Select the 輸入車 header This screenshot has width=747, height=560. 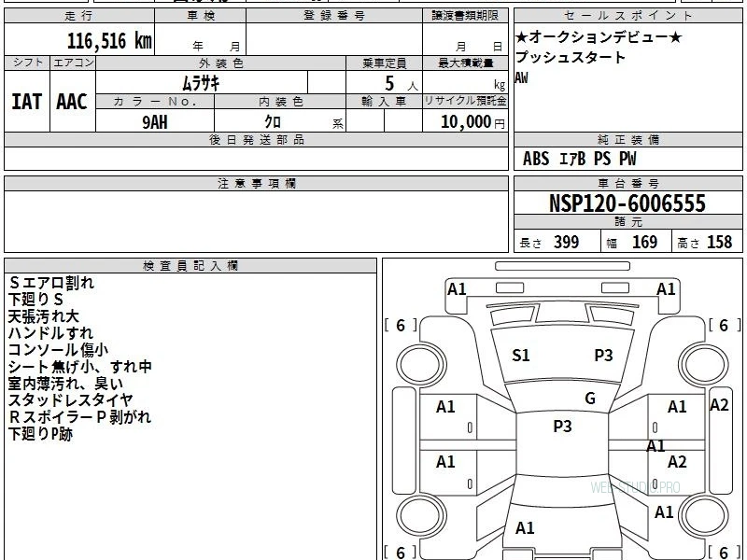pyautogui.click(x=384, y=102)
